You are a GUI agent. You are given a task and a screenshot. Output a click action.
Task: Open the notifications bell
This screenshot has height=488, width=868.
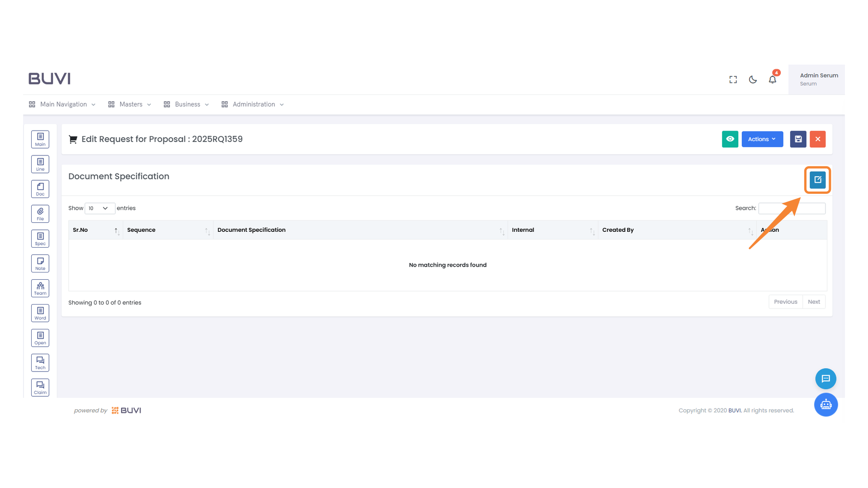pos(772,80)
